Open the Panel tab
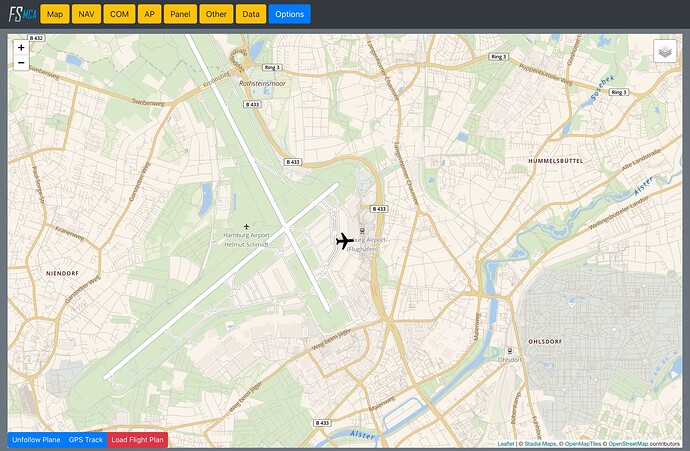 coord(180,14)
